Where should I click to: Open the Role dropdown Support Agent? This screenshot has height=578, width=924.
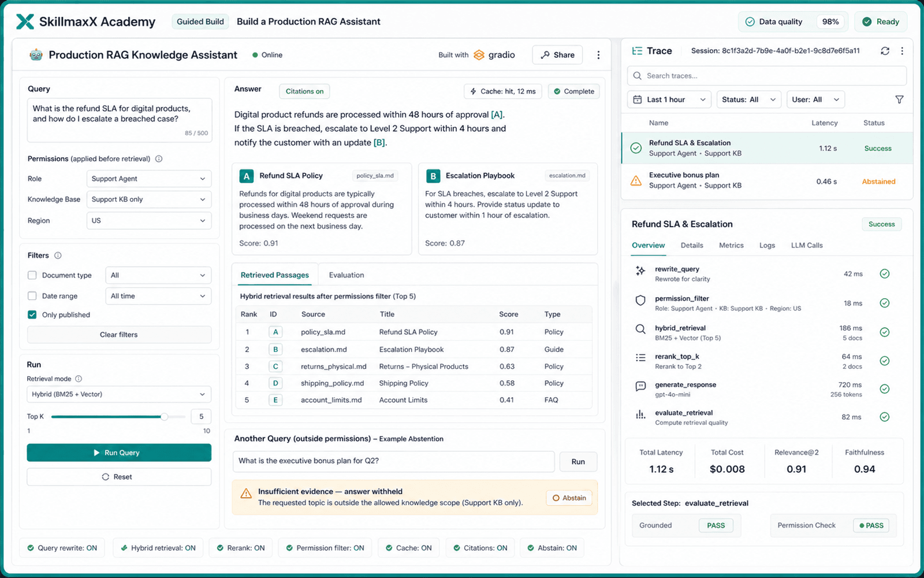coord(149,179)
